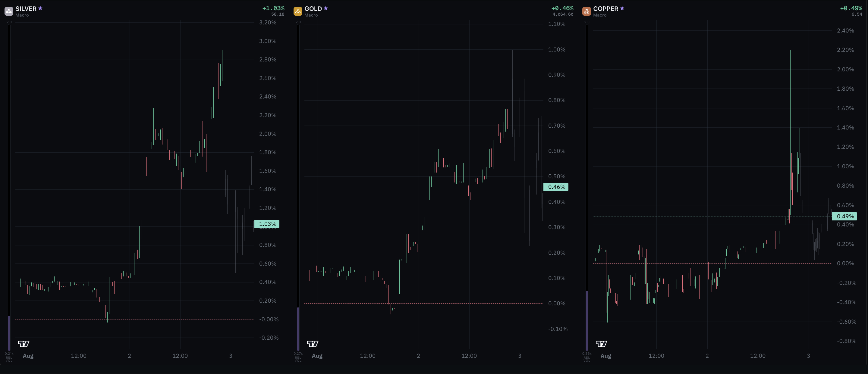This screenshot has height=374, width=868.
Task: Toggle the favorite star next to COPPER
Action: (x=622, y=8)
